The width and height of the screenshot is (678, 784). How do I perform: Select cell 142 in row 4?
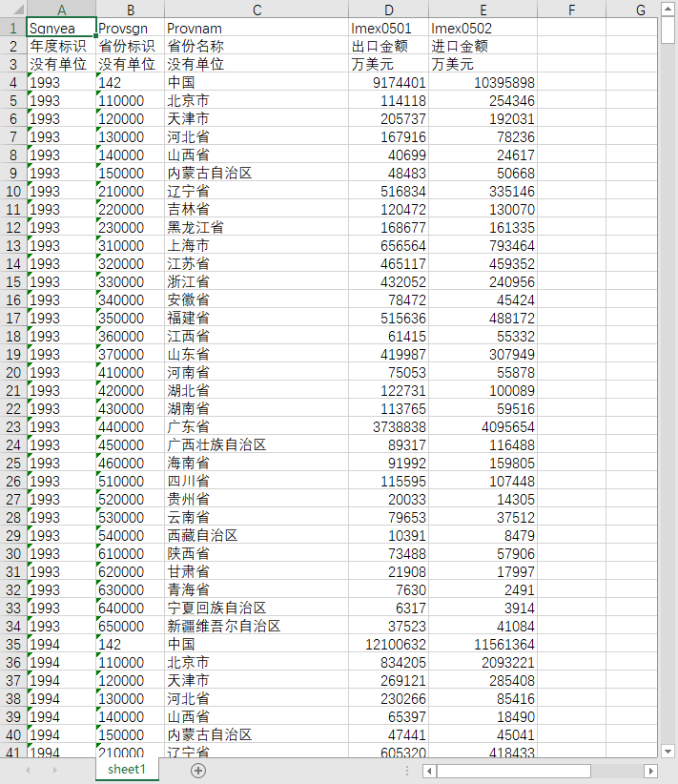[131, 82]
